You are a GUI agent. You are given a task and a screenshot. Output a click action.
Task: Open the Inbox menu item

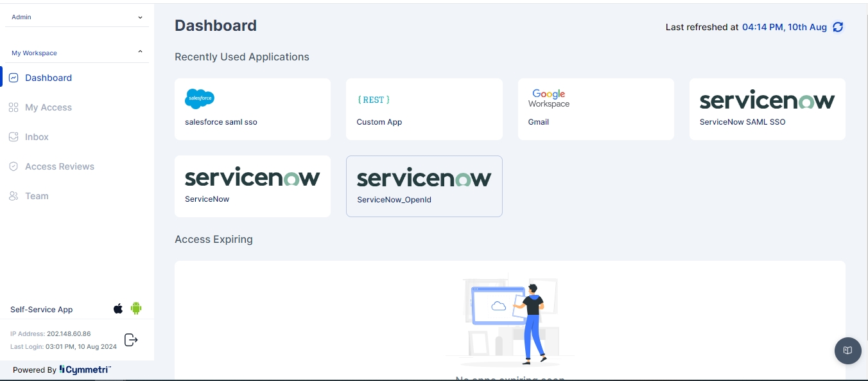[x=37, y=137]
